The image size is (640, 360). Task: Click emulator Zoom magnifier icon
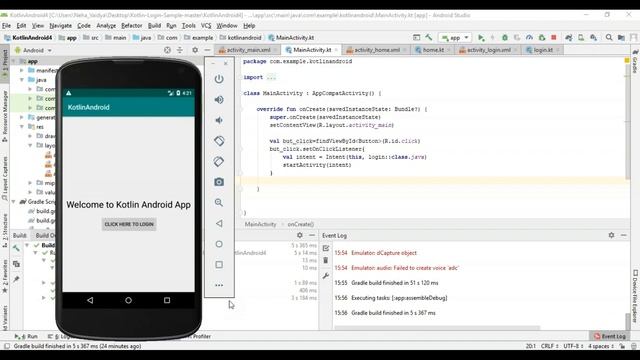coord(219,202)
